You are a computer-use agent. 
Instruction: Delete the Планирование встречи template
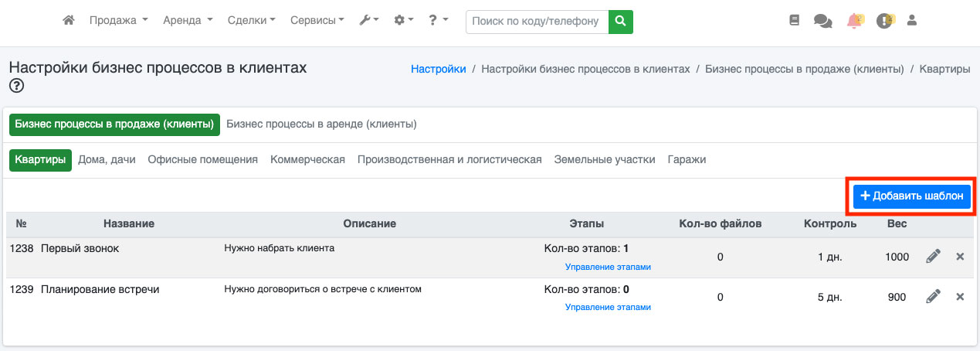click(960, 296)
